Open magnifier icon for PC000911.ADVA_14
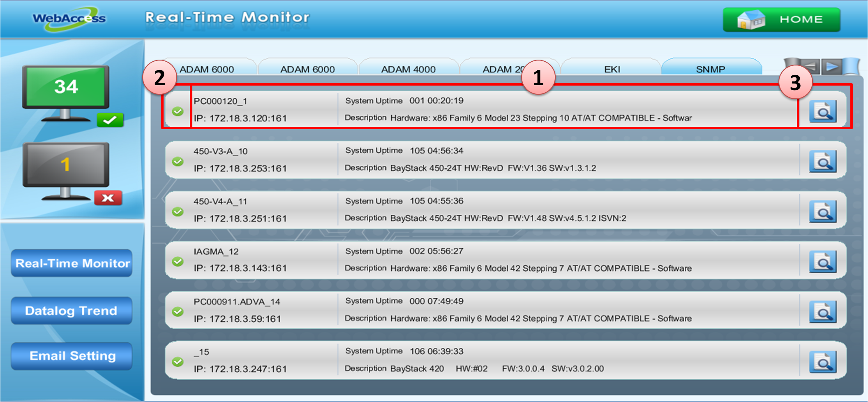This screenshot has width=868, height=402. pos(823,312)
